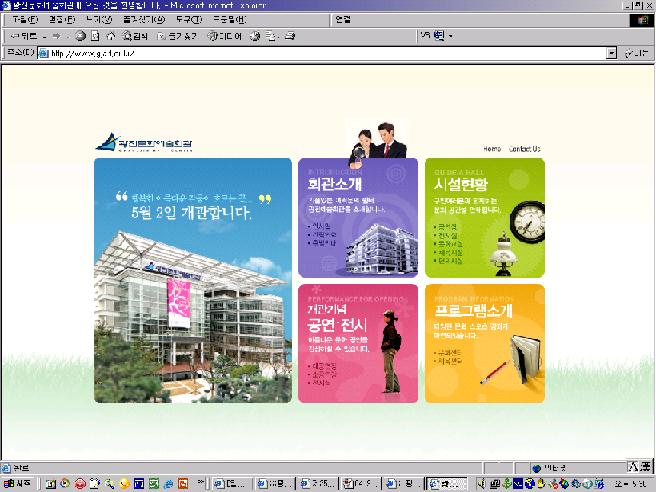
Task: Open the Tools menu
Action: 189,20
